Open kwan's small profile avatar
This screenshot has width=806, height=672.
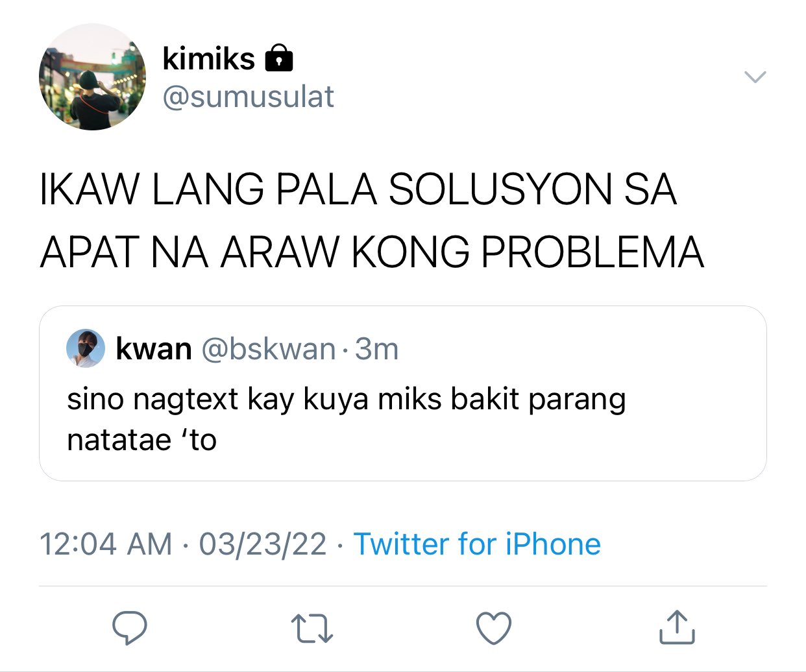tap(86, 348)
